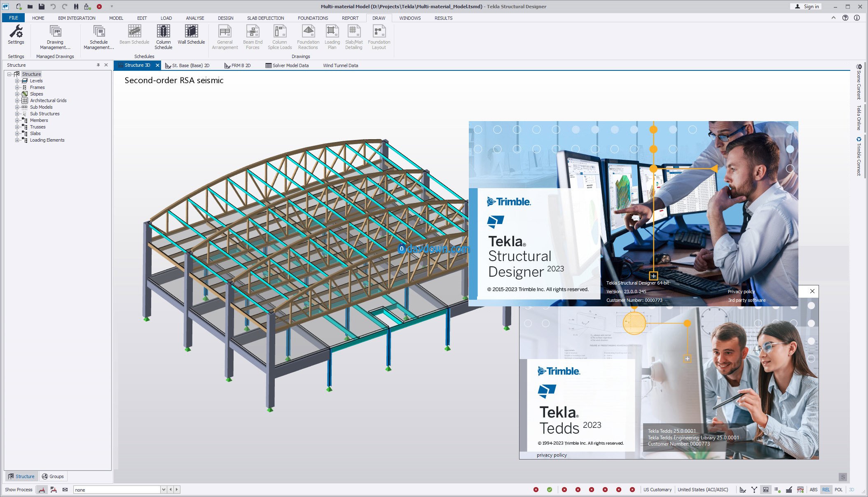This screenshot has width=868, height=497.
Task: Open the quick-access toolbar customize dropdown
Action: (x=112, y=7)
